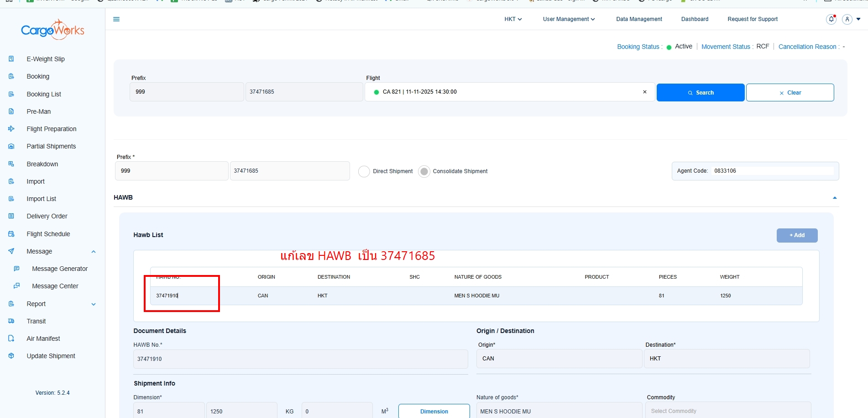Click the Air Manifest sidebar icon
This screenshot has width=868, height=418.
tap(11, 339)
